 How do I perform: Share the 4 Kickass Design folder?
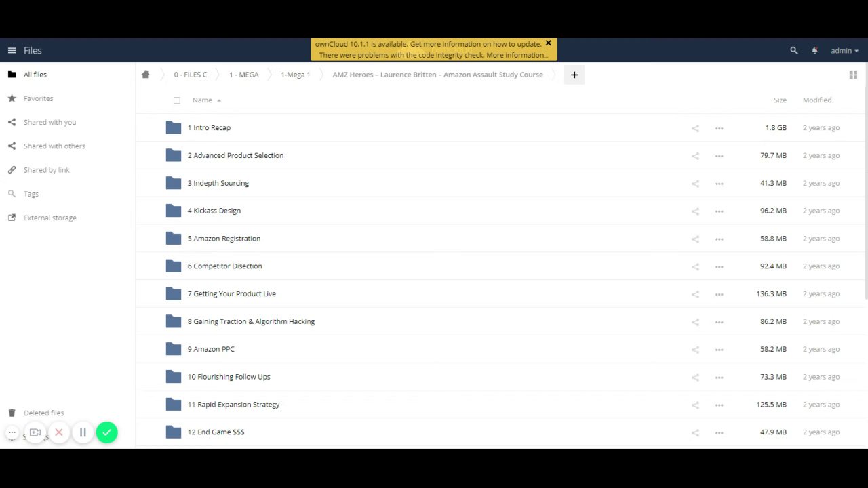pos(695,211)
